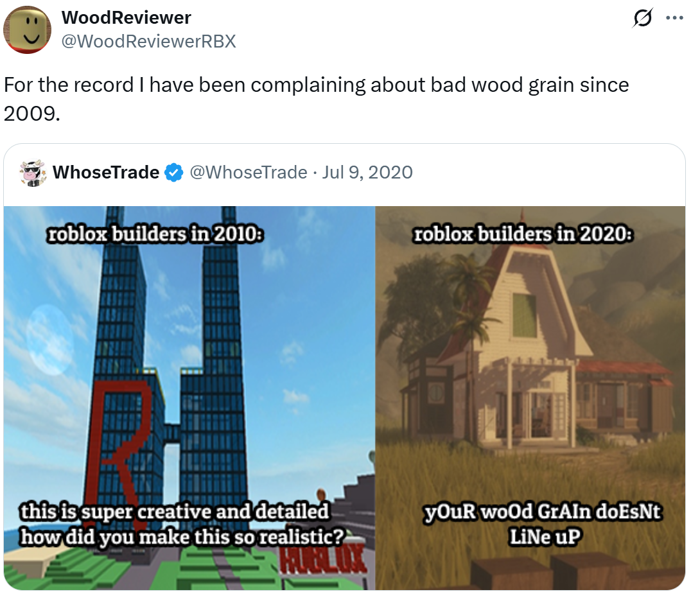Viewport: 700px width, 601px height.
Task: Open the @WoodReviewerRBX handle link
Action: pyautogui.click(x=148, y=41)
